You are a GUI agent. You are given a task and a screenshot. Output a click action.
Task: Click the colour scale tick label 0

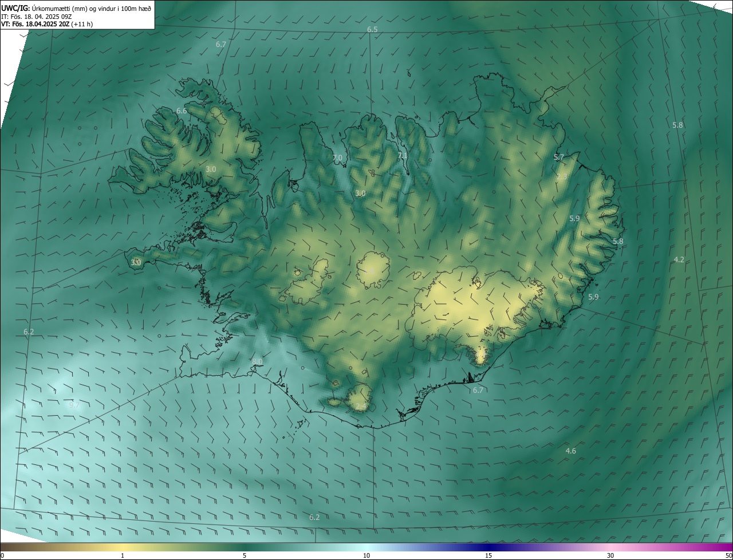pos(2,555)
